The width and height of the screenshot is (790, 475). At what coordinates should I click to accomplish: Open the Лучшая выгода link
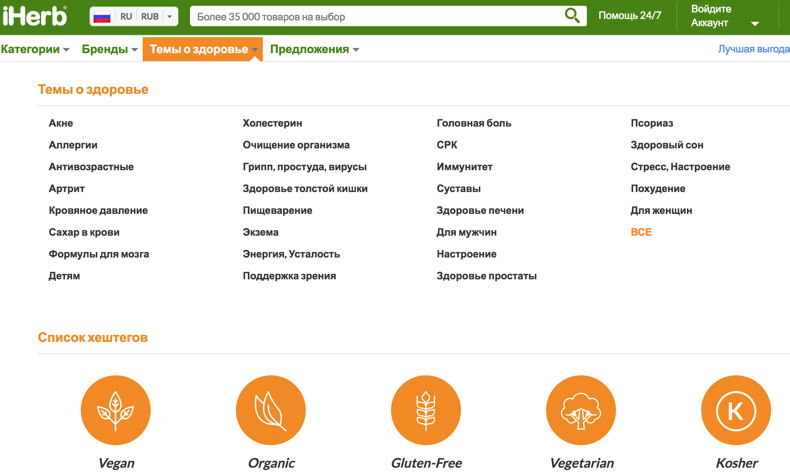(754, 49)
